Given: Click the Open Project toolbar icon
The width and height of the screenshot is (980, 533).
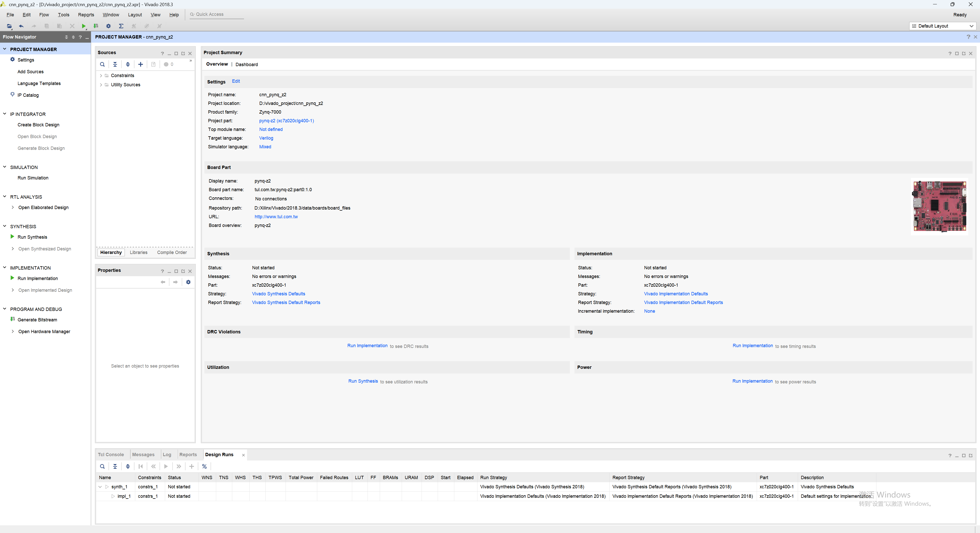Looking at the screenshot, I should pyautogui.click(x=9, y=26).
